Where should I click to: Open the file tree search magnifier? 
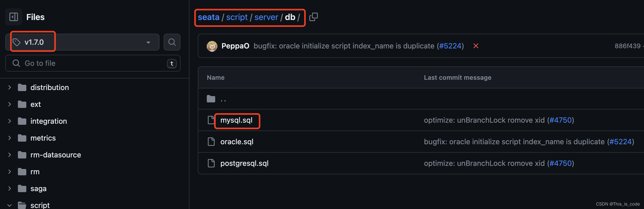[172, 42]
